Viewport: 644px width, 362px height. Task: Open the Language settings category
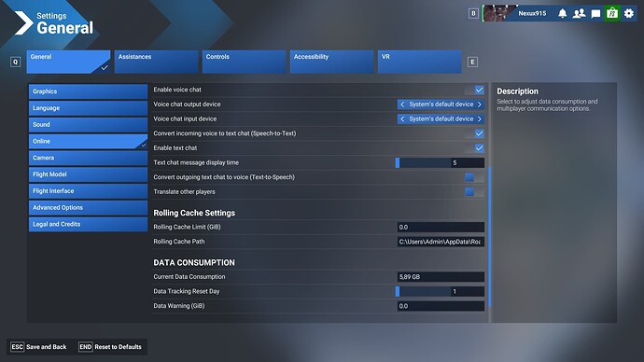[x=88, y=108]
